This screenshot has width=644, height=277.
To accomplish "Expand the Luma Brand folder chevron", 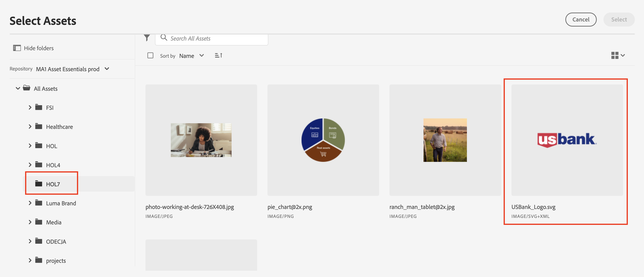I will tap(30, 203).
